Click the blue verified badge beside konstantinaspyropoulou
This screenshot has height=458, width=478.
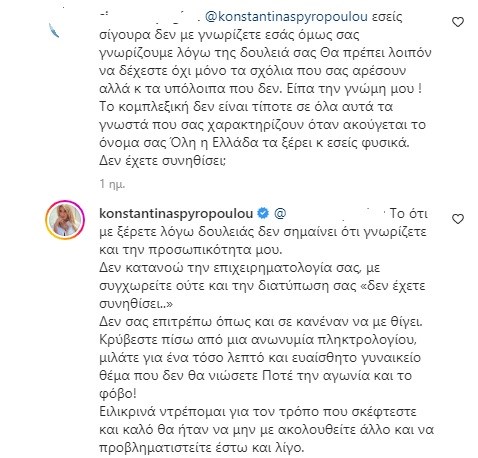[x=263, y=213]
